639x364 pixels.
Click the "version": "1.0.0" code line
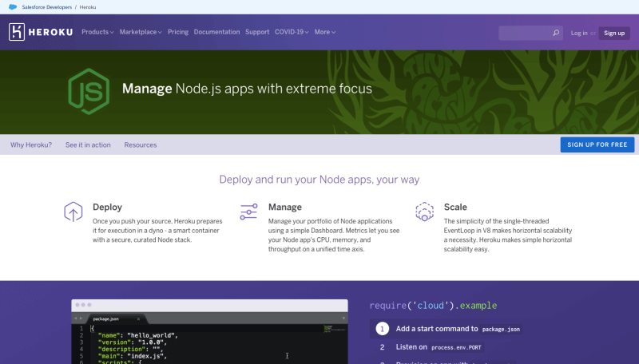coord(133,342)
